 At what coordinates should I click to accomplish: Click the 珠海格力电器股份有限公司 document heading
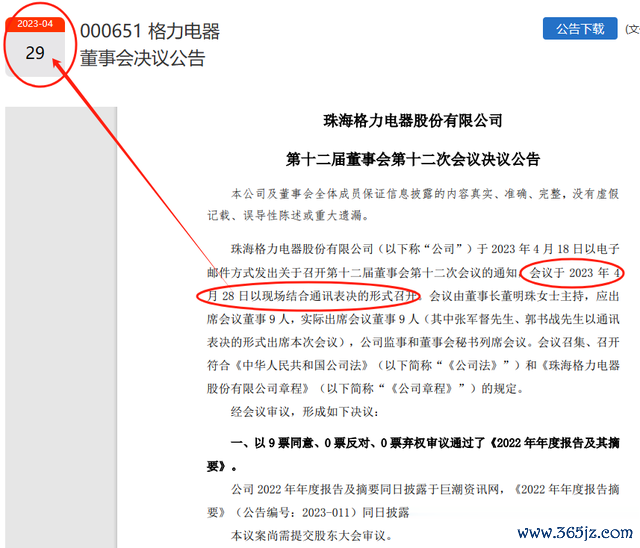[x=413, y=121]
